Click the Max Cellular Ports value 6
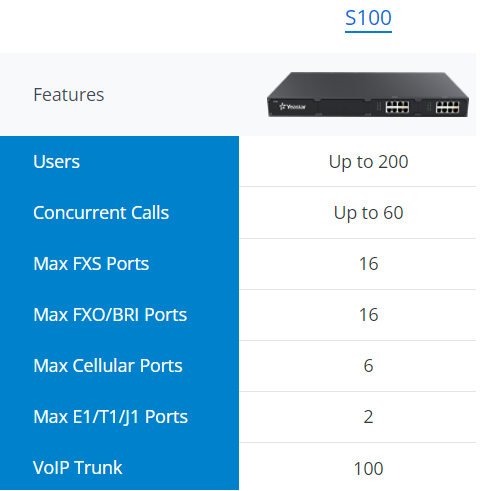This screenshot has height=491, width=481. click(368, 366)
